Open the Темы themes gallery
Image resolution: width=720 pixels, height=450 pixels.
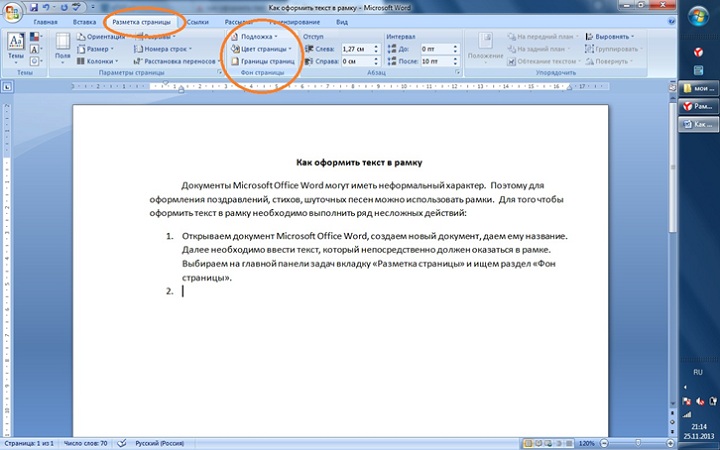[16, 48]
